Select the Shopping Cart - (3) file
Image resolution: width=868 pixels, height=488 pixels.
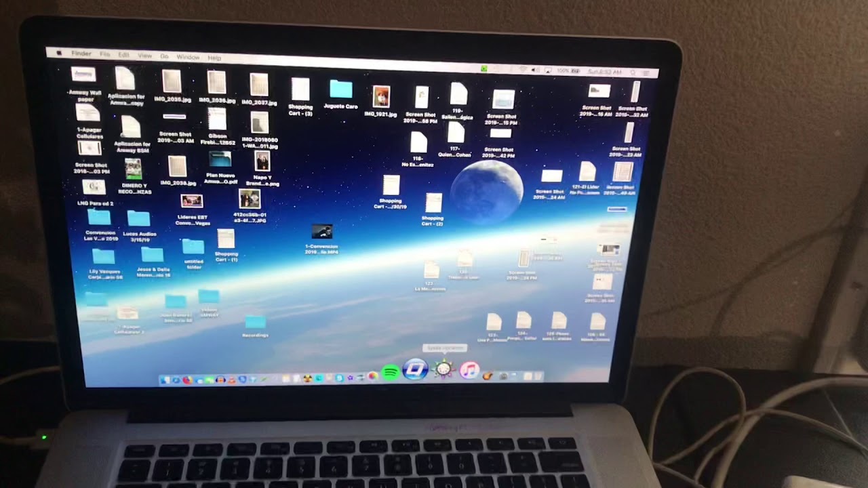[300, 97]
